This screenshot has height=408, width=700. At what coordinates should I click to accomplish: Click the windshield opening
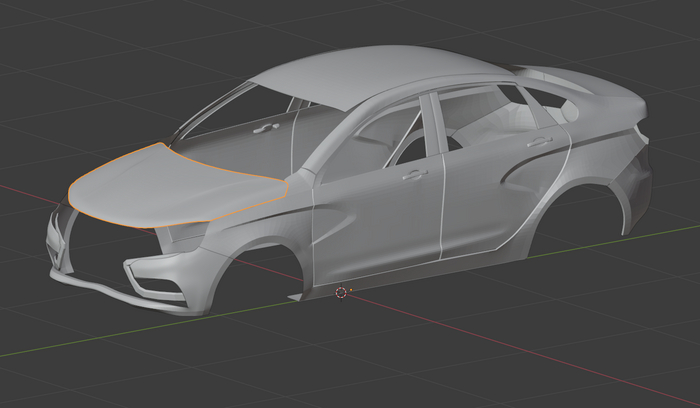point(235,115)
